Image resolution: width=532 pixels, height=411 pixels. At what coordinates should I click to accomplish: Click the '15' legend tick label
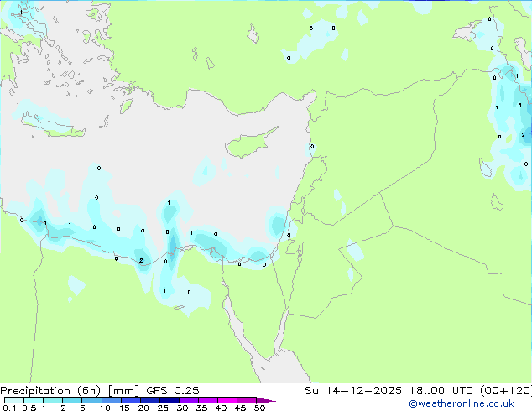pyautogui.click(x=124, y=408)
